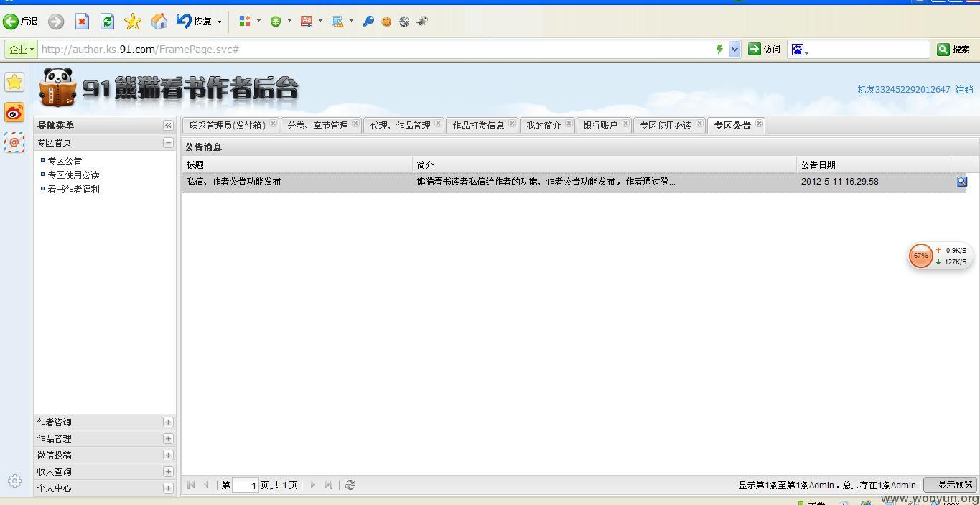Stop loading with red X icon

coord(82,22)
